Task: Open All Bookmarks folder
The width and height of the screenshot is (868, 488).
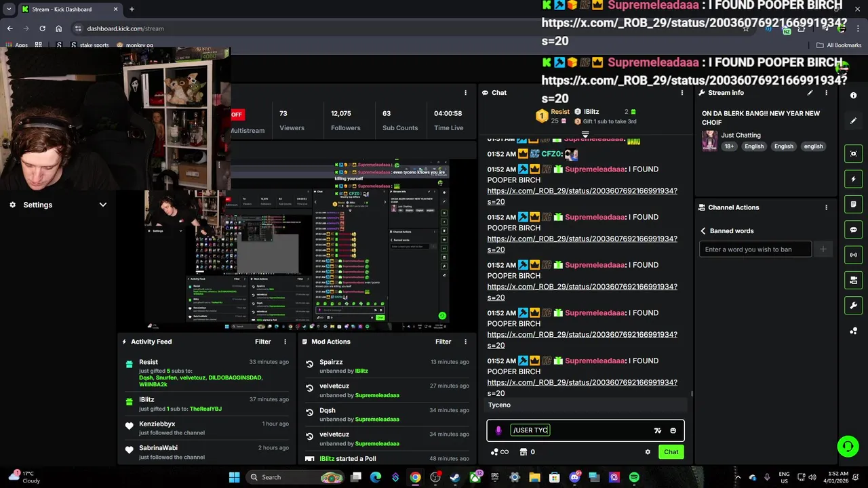Action: pyautogui.click(x=839, y=45)
